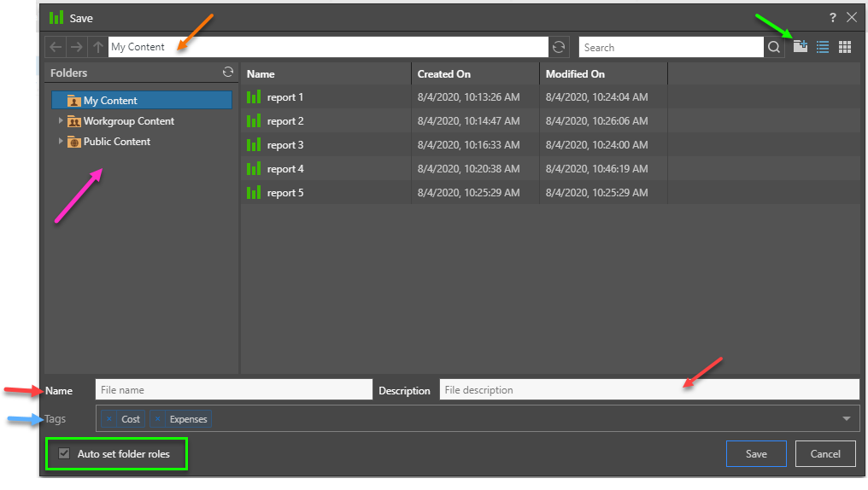Screen dimensions: 868x490
Task: Click in the File name field
Action: click(x=233, y=390)
